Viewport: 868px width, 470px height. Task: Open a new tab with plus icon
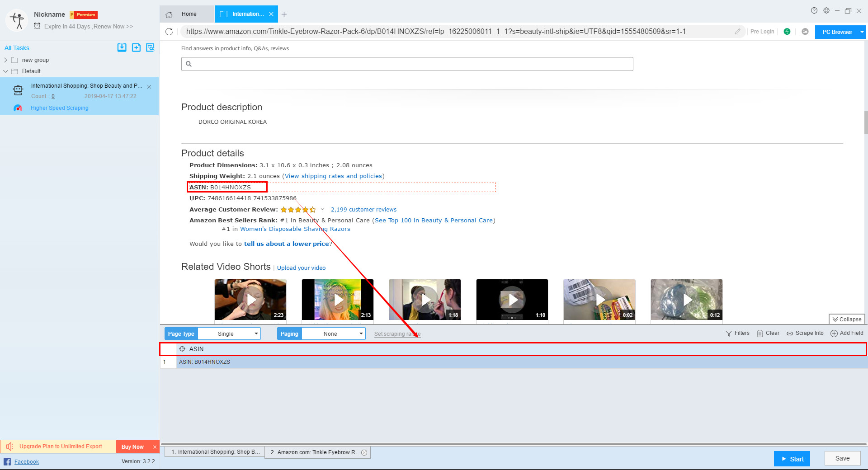coord(284,14)
